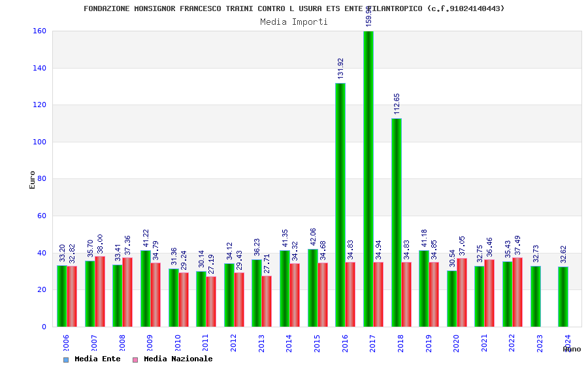Click the 2015 year axis label
The height and width of the screenshot is (392, 588).
coord(317,343)
